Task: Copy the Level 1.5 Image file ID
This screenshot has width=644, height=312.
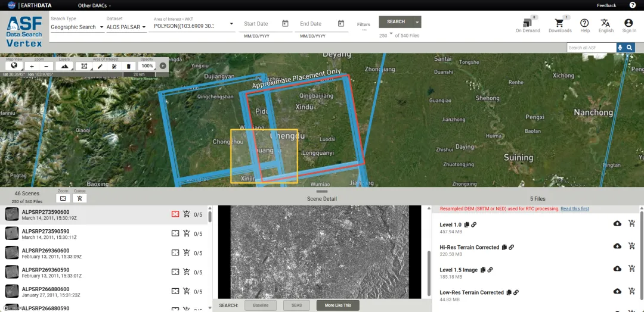Action: point(483,270)
